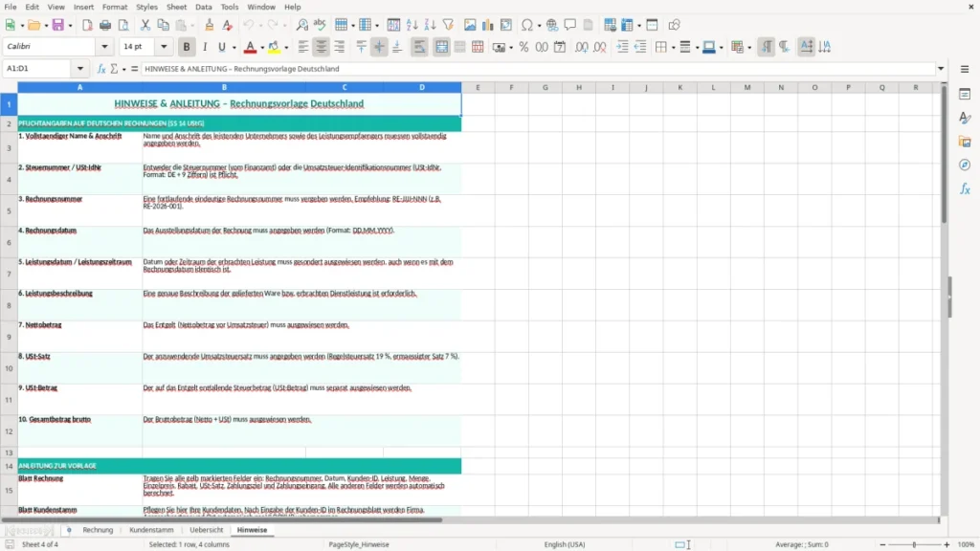Insert image icon
Image resolution: width=980 pixels, height=551 pixels.
pos(470,25)
